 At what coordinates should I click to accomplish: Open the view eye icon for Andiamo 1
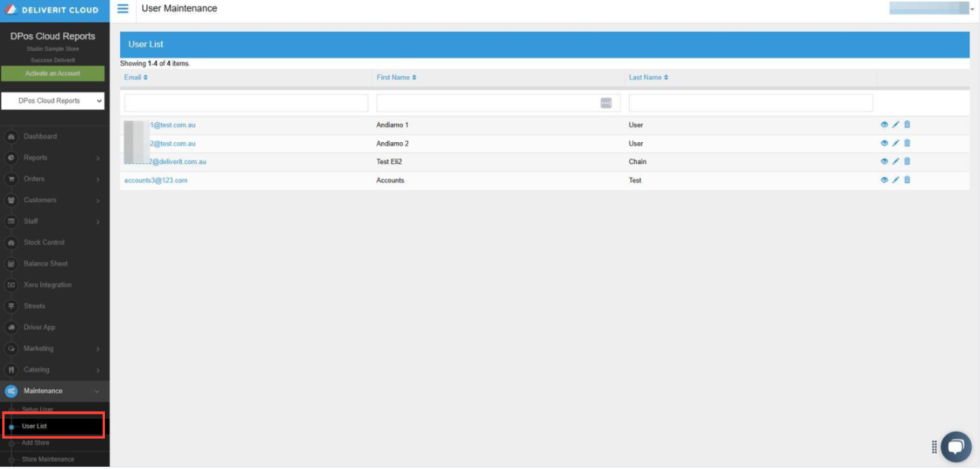click(883, 125)
